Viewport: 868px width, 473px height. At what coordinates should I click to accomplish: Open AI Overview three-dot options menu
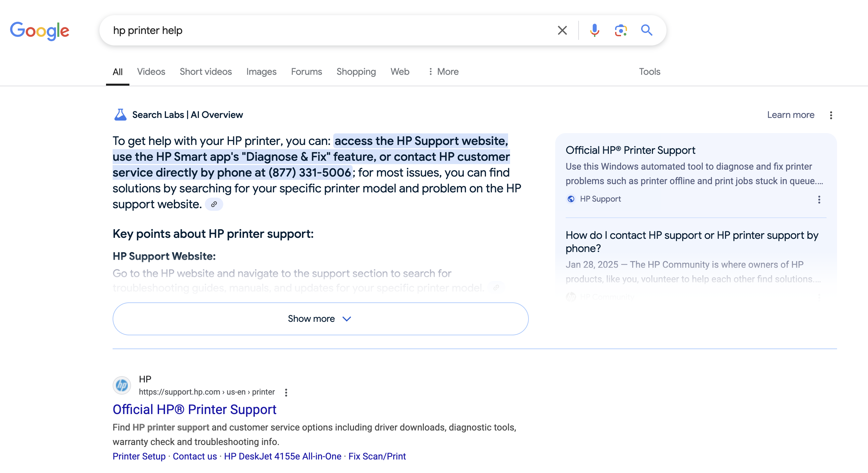click(x=831, y=115)
